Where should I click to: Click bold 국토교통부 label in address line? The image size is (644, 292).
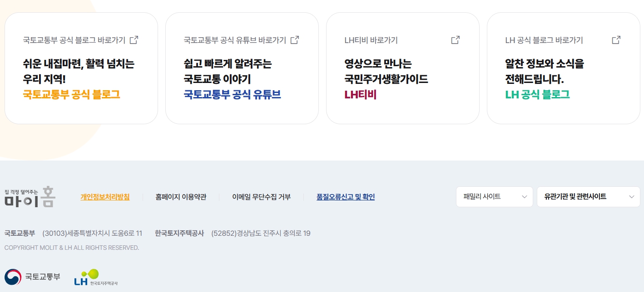point(20,234)
